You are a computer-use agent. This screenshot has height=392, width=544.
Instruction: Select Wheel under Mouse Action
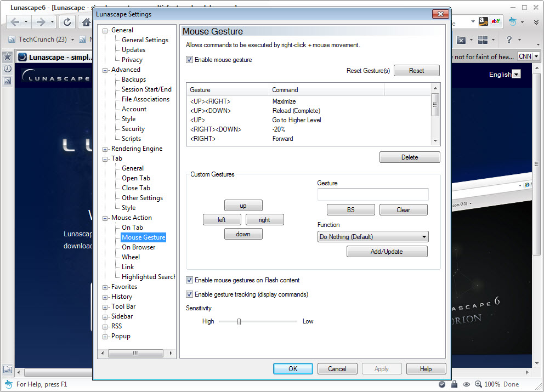[131, 257]
